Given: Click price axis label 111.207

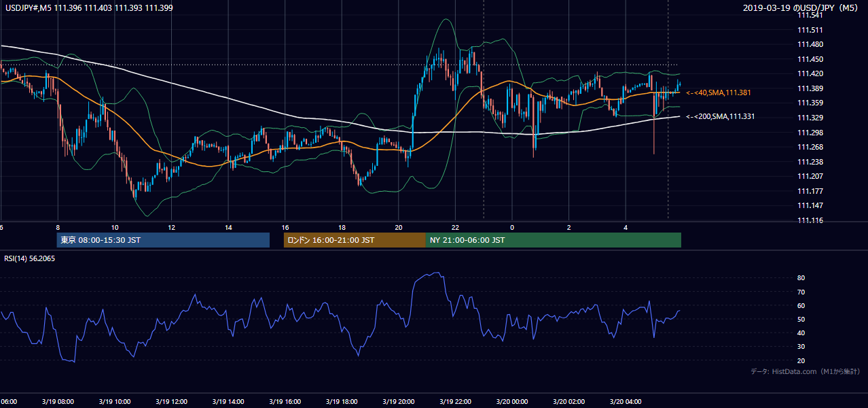Looking at the screenshot, I should (810, 176).
